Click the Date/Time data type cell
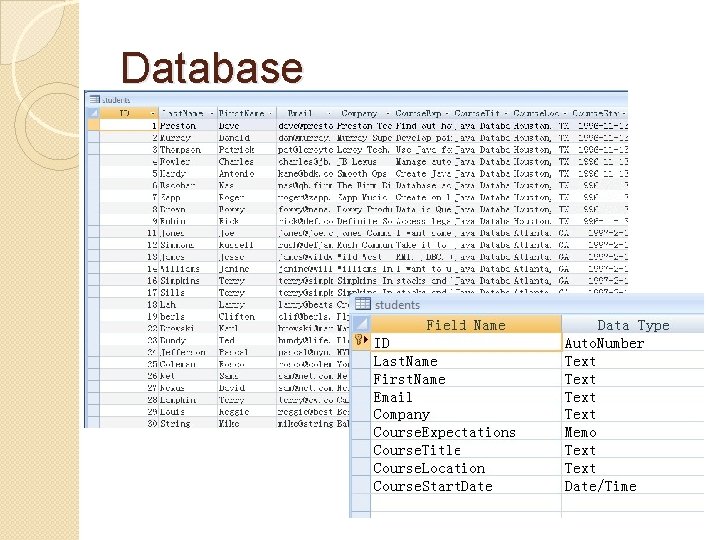720x540 pixels. click(633, 486)
